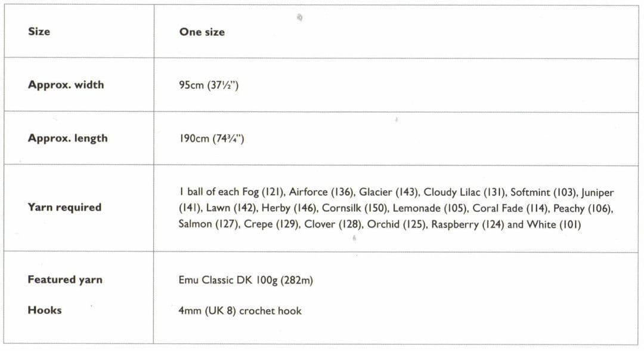Click the Coral Fade (114) yarn colour

click(x=510, y=208)
